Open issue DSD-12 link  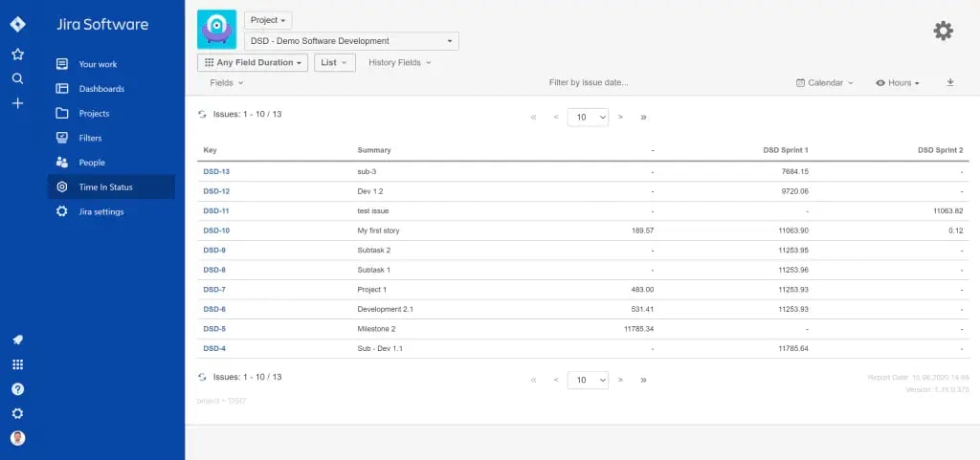point(216,191)
